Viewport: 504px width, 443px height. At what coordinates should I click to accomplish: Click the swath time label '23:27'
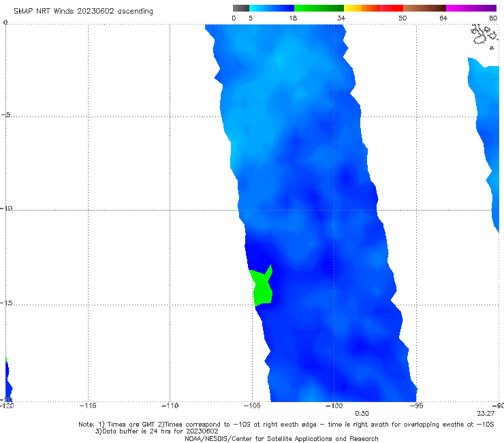[x=486, y=414]
